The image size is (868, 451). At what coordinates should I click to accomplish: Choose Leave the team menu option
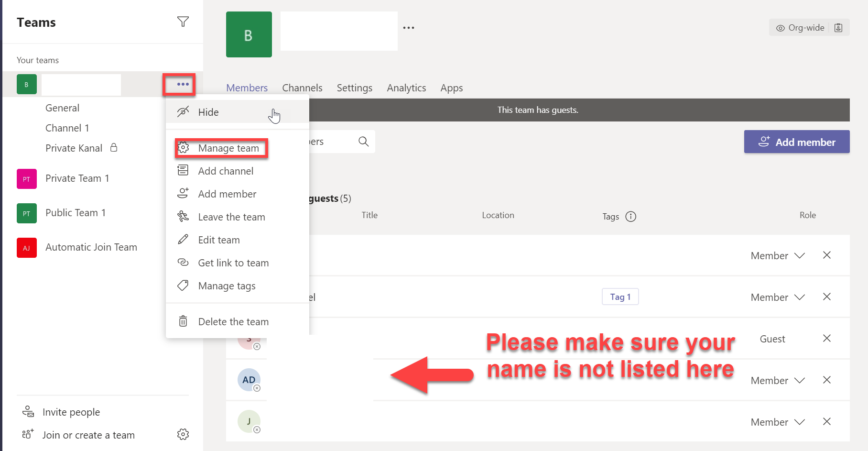[237, 217]
